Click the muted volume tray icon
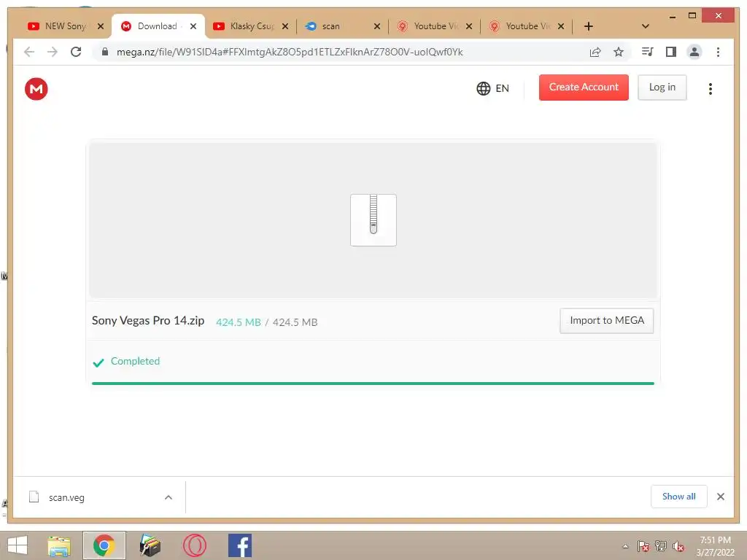 678,546
